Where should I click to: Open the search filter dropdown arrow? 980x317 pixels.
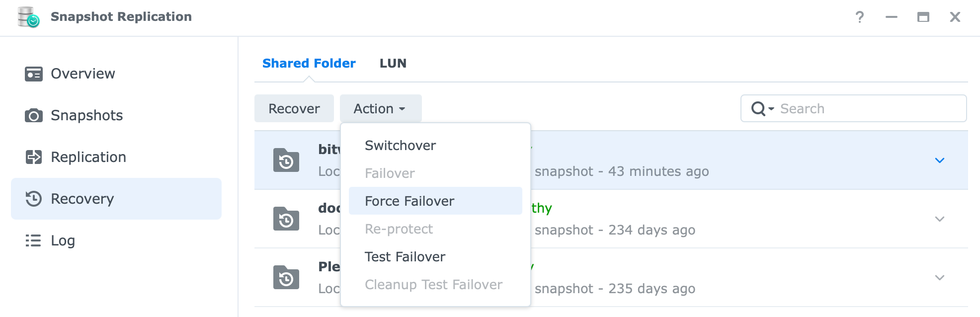771,109
